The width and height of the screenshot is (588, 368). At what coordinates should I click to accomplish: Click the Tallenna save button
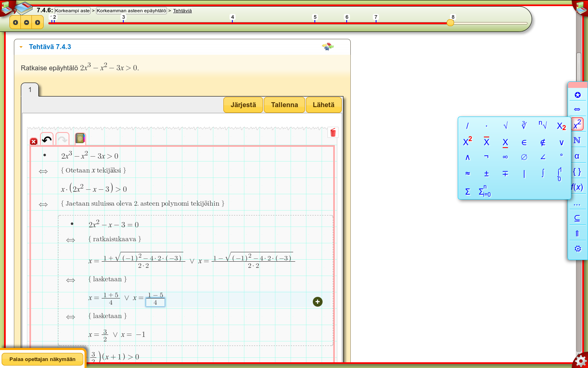coord(285,105)
